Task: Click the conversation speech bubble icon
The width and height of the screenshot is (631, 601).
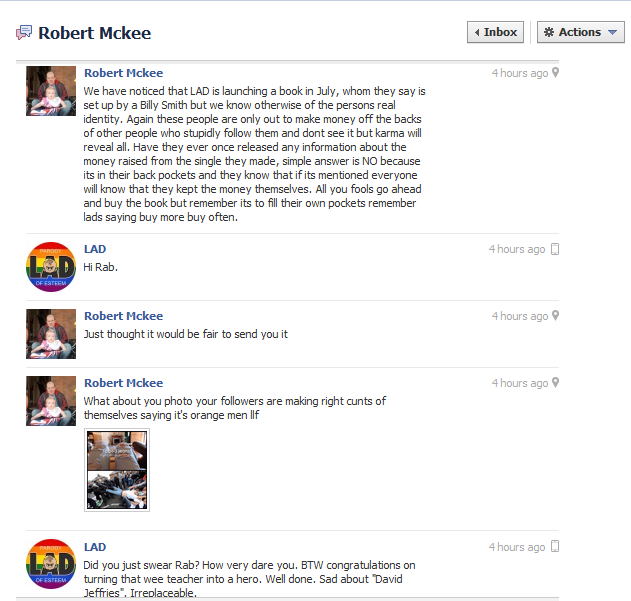Action: [x=24, y=32]
